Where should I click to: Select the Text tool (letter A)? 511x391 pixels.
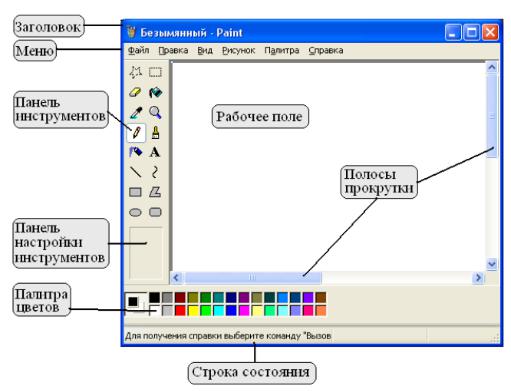click(x=155, y=152)
